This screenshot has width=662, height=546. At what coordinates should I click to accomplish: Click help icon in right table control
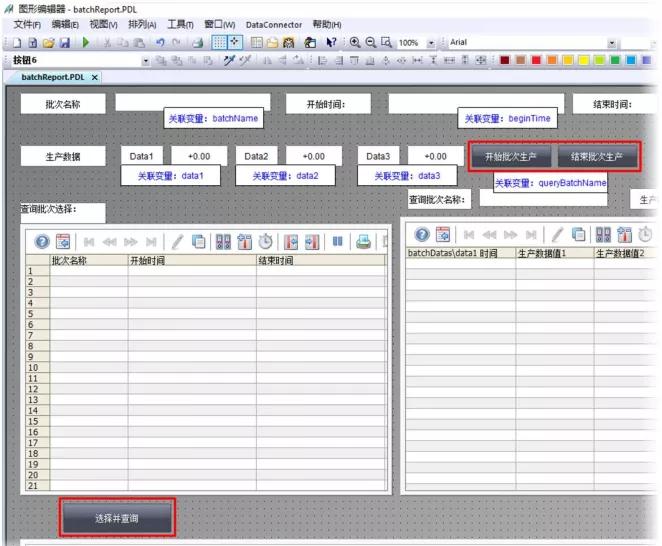coord(422,234)
